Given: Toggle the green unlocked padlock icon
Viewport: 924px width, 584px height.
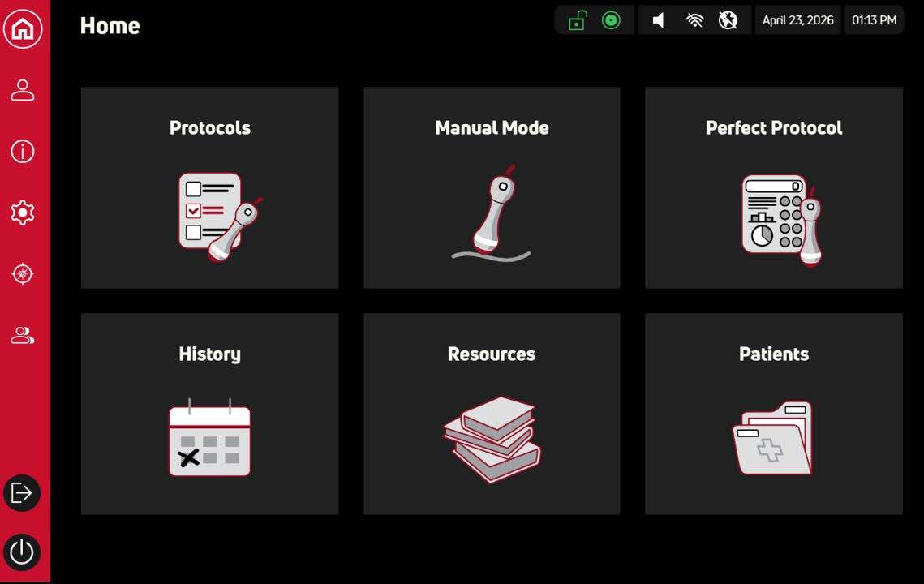Looking at the screenshot, I should [577, 20].
